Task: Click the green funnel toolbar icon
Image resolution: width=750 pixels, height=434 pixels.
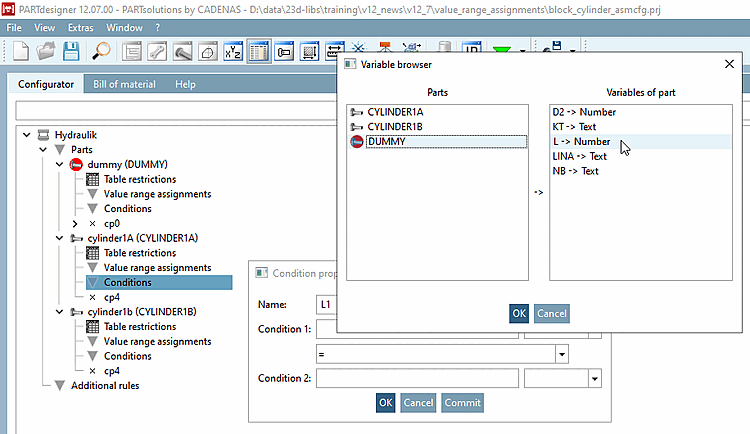Action: [x=502, y=49]
